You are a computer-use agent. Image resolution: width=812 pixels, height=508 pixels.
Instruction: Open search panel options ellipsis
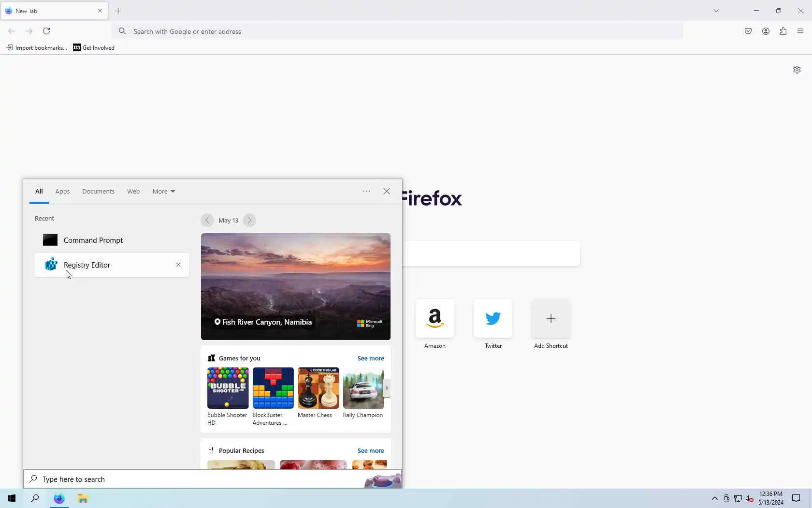click(366, 191)
